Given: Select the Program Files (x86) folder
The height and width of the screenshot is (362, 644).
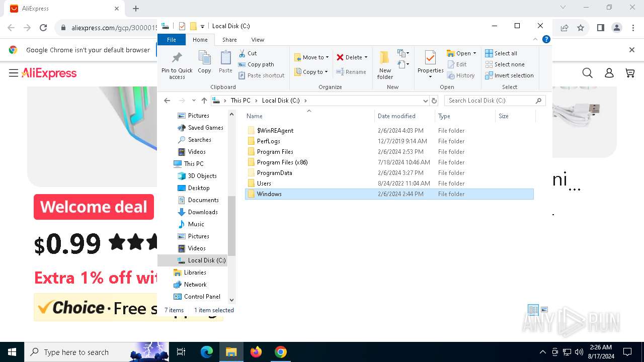Looking at the screenshot, I should coord(389,162).
